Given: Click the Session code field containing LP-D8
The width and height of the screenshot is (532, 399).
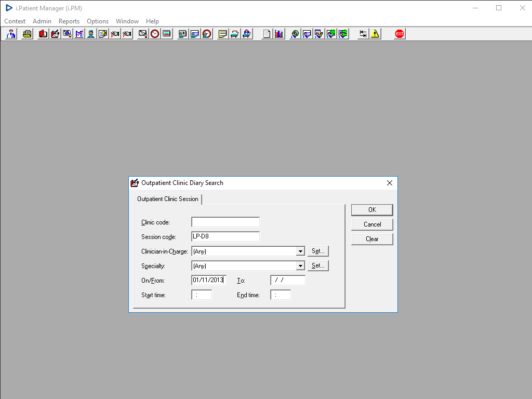Looking at the screenshot, I should pos(225,236).
